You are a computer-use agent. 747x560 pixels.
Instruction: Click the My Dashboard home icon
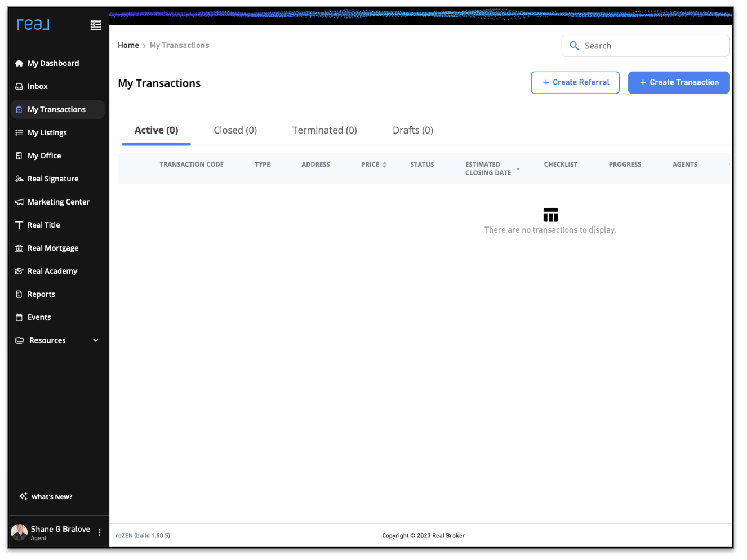19,64
